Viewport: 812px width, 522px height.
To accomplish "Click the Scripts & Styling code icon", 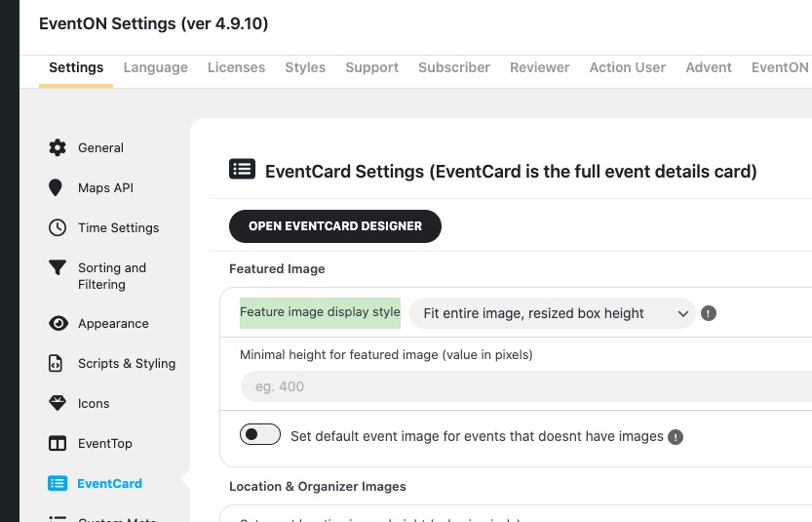I will pos(58,363).
